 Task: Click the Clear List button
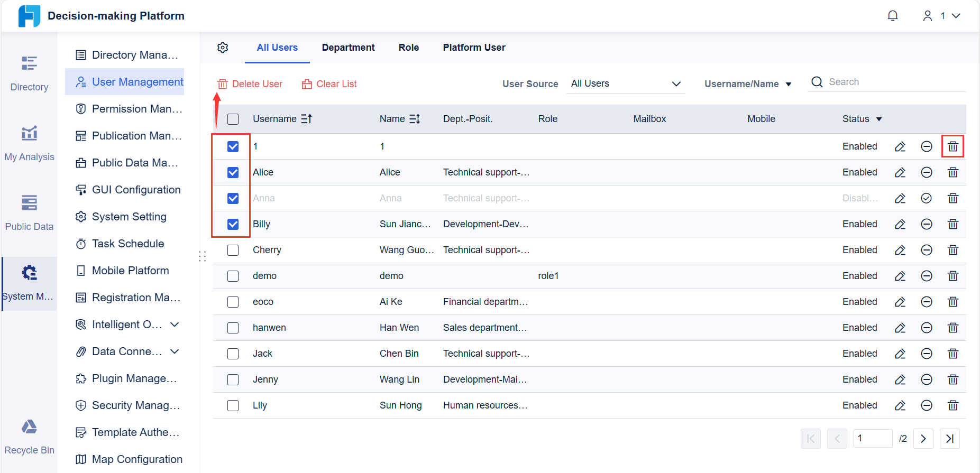coord(329,84)
